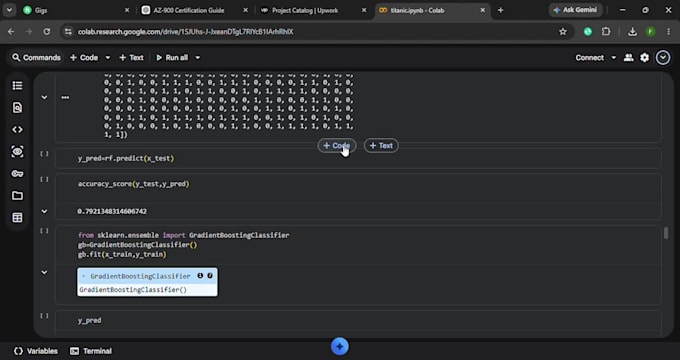Open GradientBoostingClassifier documentation info icon

click(x=200, y=275)
